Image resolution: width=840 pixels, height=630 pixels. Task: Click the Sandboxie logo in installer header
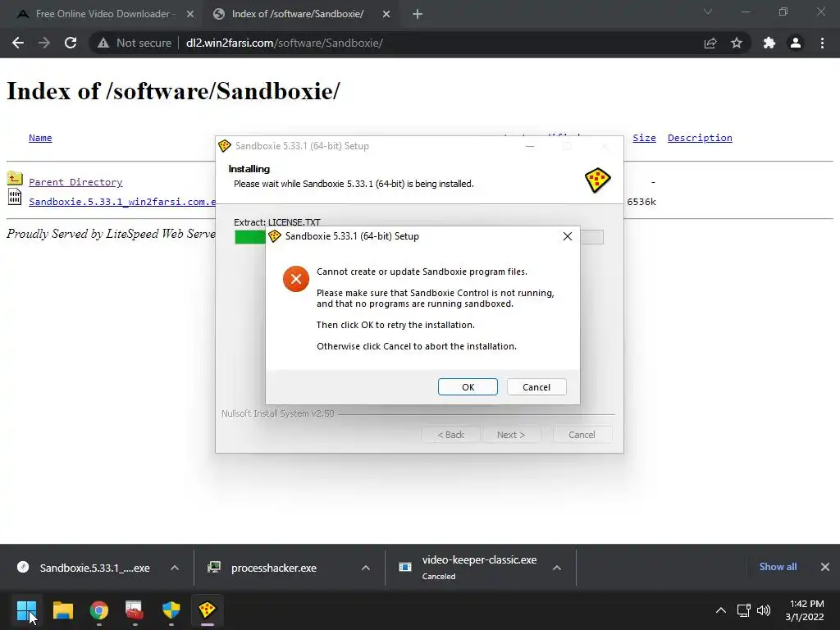(597, 180)
